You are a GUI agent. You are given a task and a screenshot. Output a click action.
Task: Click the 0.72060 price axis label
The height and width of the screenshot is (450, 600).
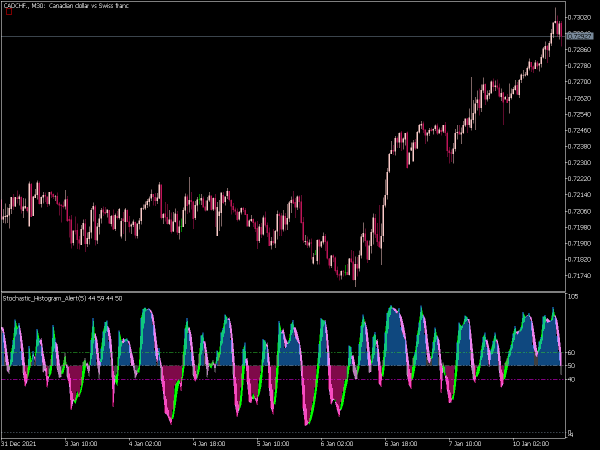580,211
